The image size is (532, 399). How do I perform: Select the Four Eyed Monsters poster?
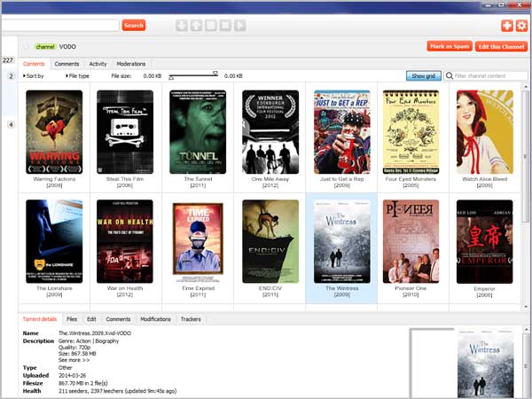click(x=411, y=132)
